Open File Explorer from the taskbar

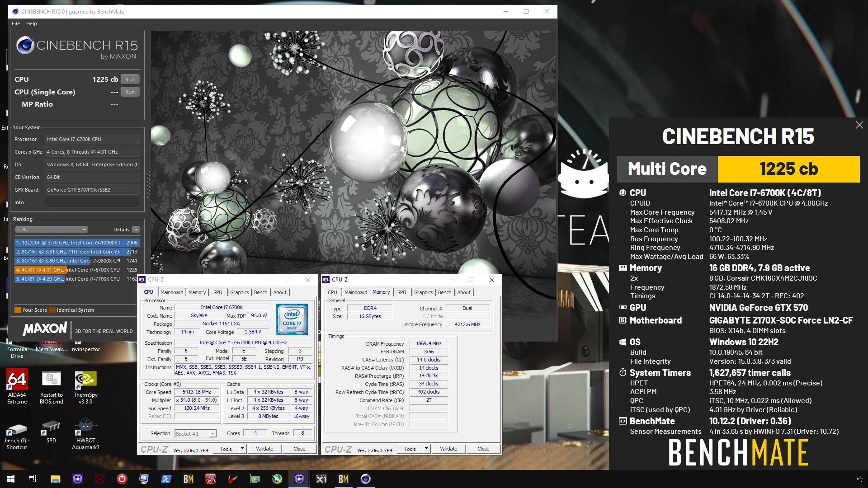coord(55,479)
